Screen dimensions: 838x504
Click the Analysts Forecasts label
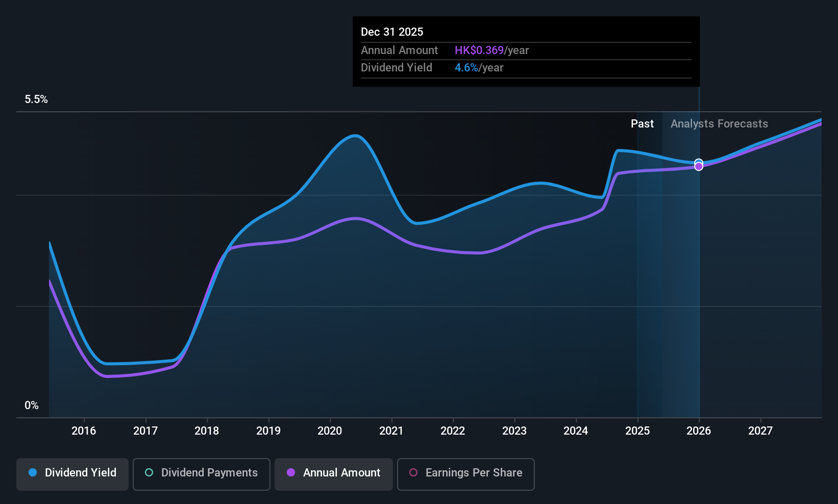pyautogui.click(x=719, y=124)
